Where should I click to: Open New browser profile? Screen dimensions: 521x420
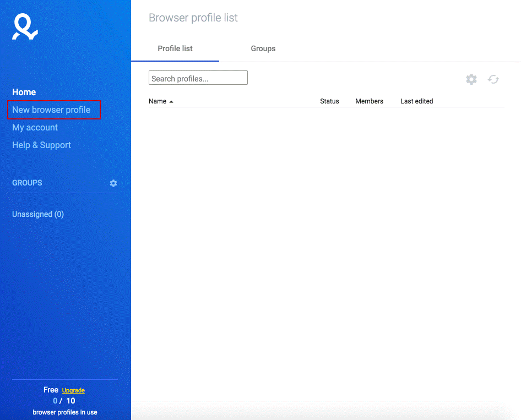pyautogui.click(x=51, y=110)
